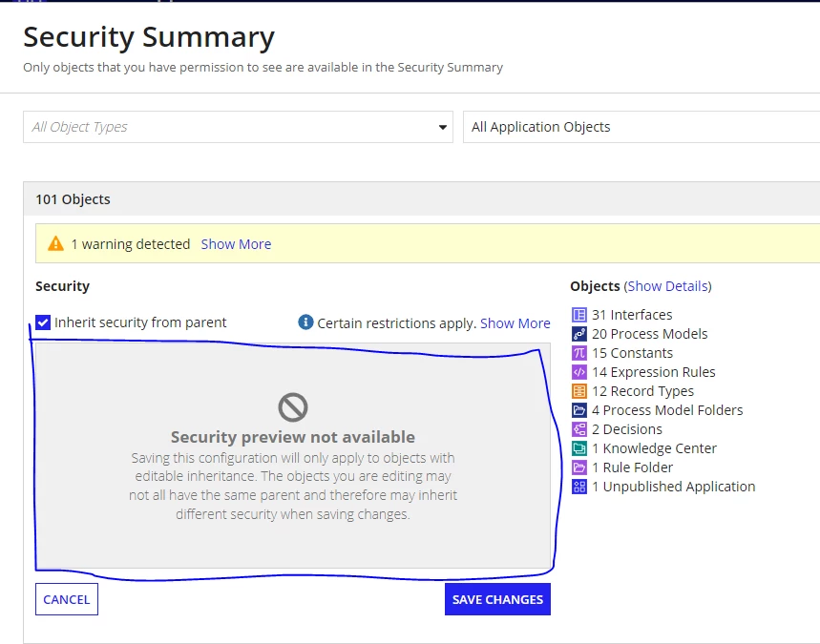Click the Knowledge Center icon
The width and height of the screenshot is (820, 644).
(578, 448)
